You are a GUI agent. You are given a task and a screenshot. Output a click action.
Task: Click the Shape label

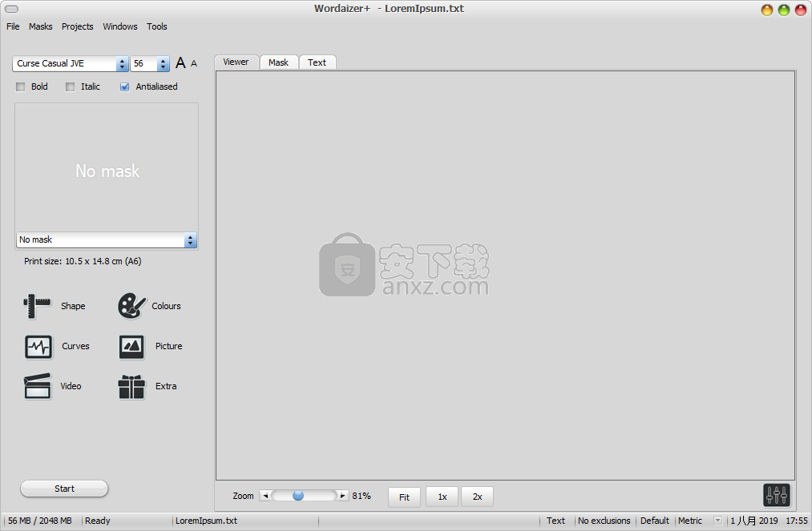coord(73,306)
